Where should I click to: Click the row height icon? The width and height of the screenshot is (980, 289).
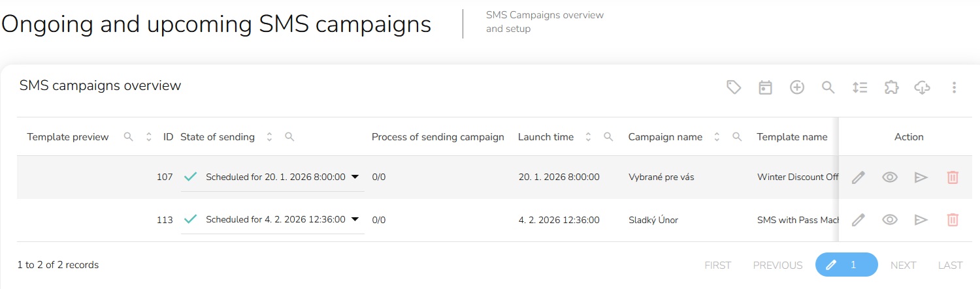[860, 87]
